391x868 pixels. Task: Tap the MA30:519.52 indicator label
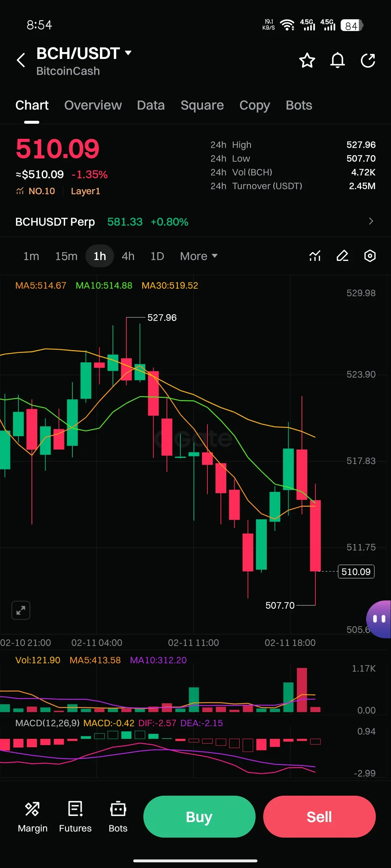click(170, 285)
